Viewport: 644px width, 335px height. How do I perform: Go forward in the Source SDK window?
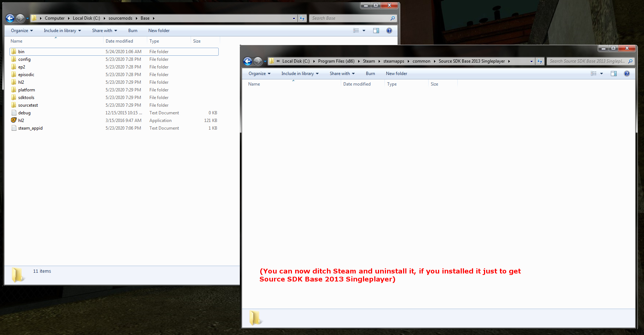click(x=258, y=61)
